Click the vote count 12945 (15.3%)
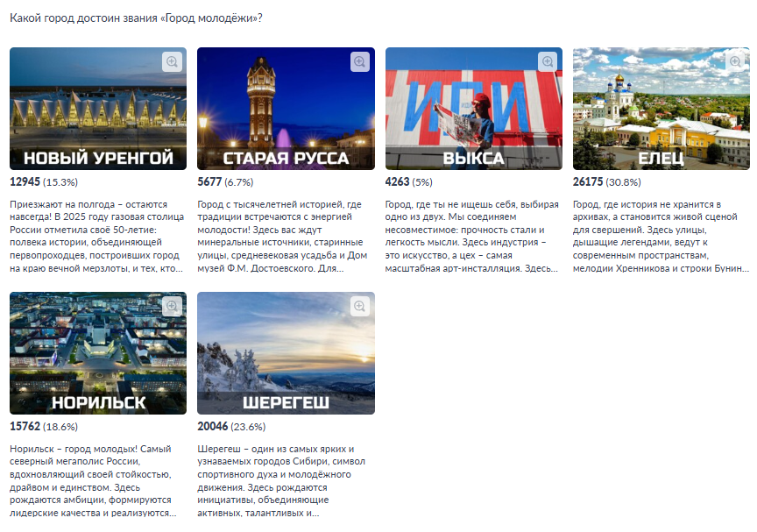This screenshot has height=532, width=757. click(x=44, y=182)
